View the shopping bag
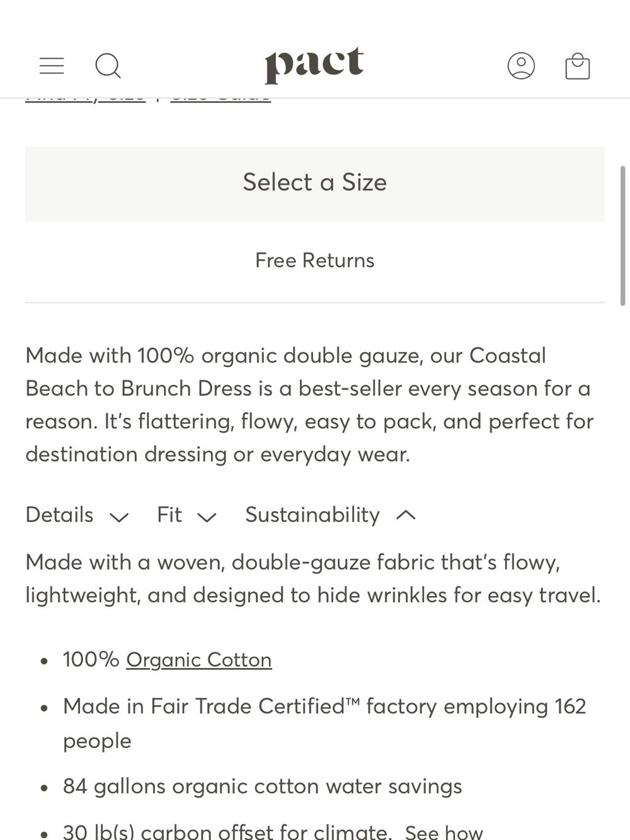The height and width of the screenshot is (840, 630). (577, 66)
